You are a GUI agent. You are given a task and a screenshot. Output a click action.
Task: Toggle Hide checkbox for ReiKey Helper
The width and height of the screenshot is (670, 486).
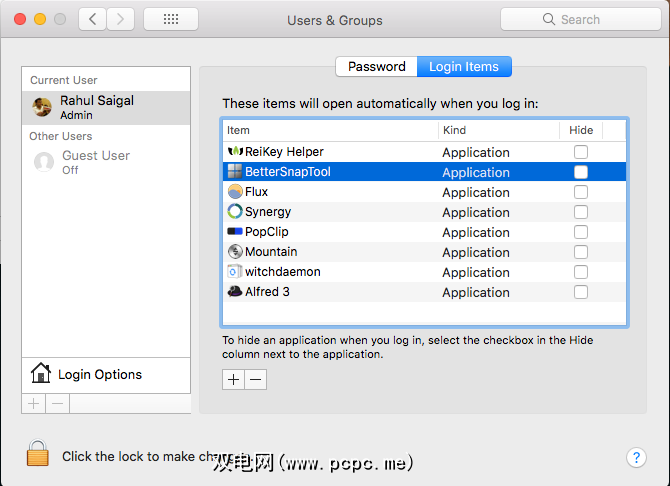point(581,152)
